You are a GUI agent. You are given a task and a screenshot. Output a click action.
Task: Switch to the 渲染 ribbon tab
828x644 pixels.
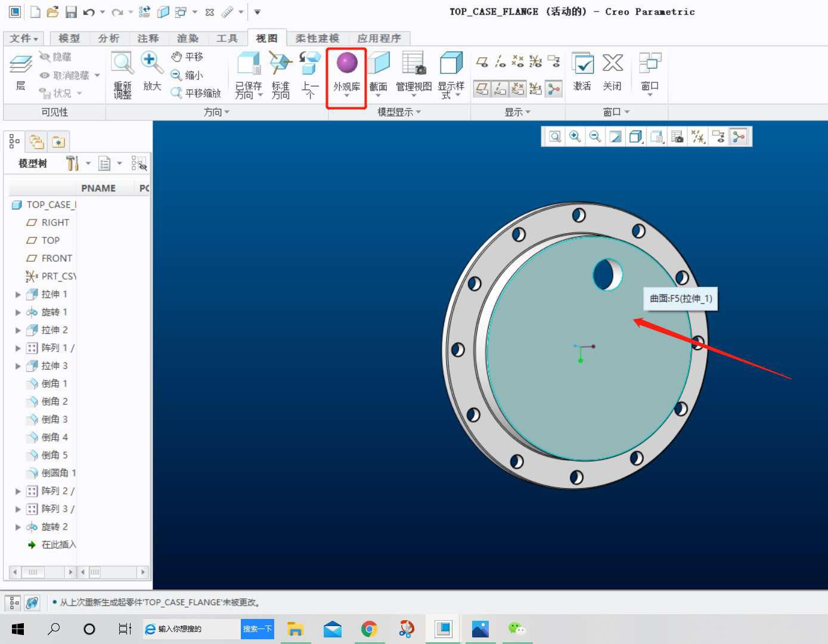click(x=187, y=38)
